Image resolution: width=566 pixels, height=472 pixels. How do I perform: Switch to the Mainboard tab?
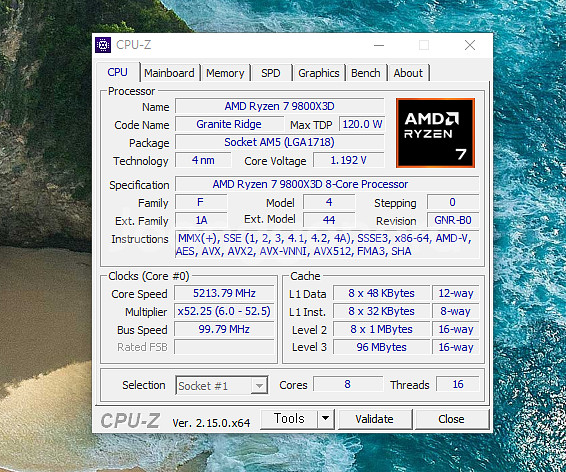pos(169,73)
